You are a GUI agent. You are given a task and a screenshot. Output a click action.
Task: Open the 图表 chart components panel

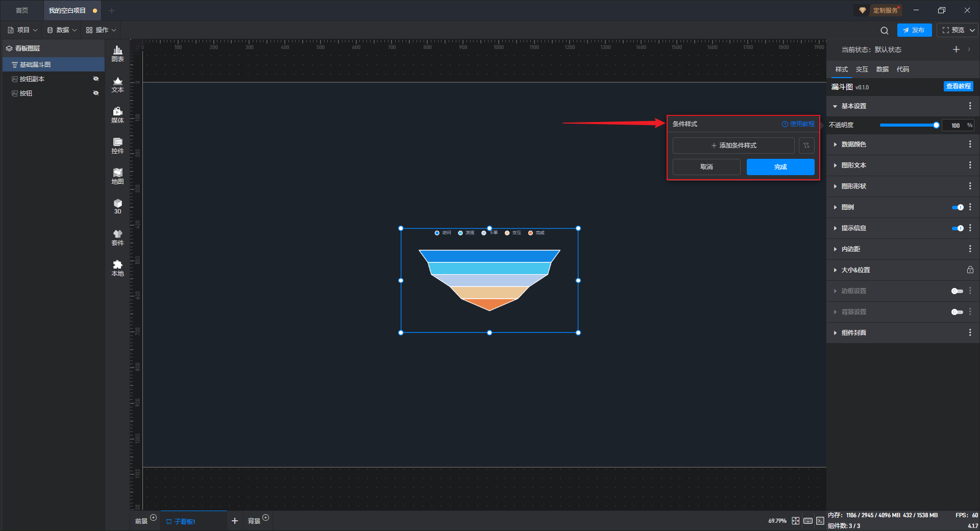click(x=117, y=53)
